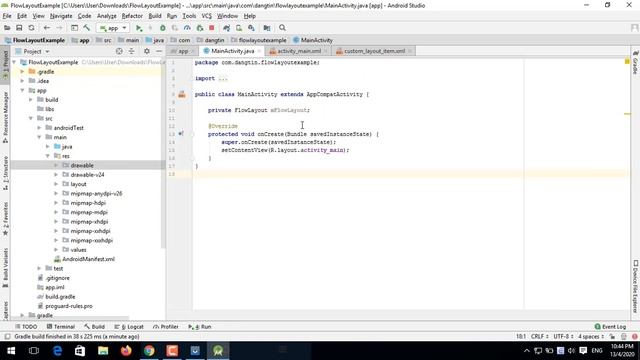
Task: Select the drawable folder
Action: point(82,165)
